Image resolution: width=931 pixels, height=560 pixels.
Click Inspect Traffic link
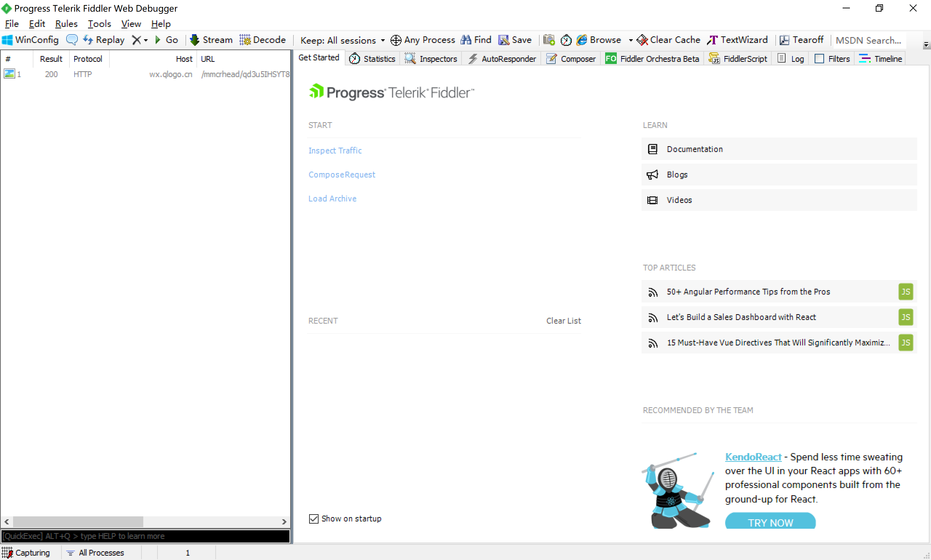point(335,151)
